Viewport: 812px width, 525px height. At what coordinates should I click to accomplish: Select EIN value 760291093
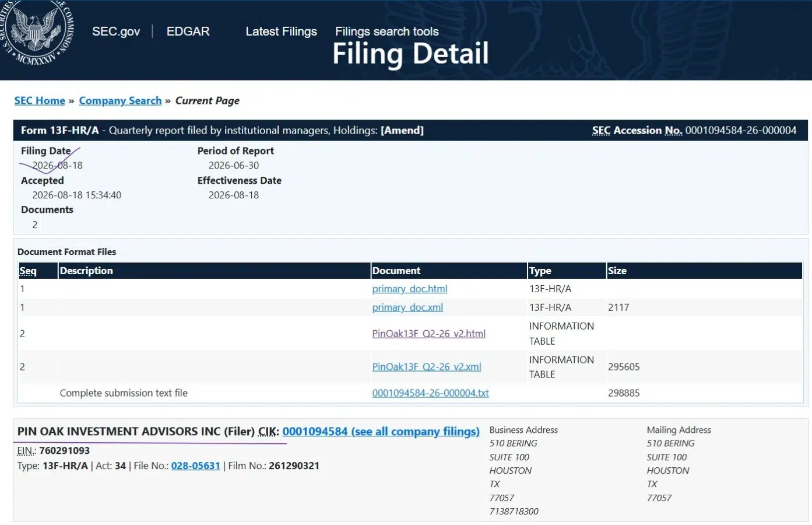pyautogui.click(x=65, y=450)
